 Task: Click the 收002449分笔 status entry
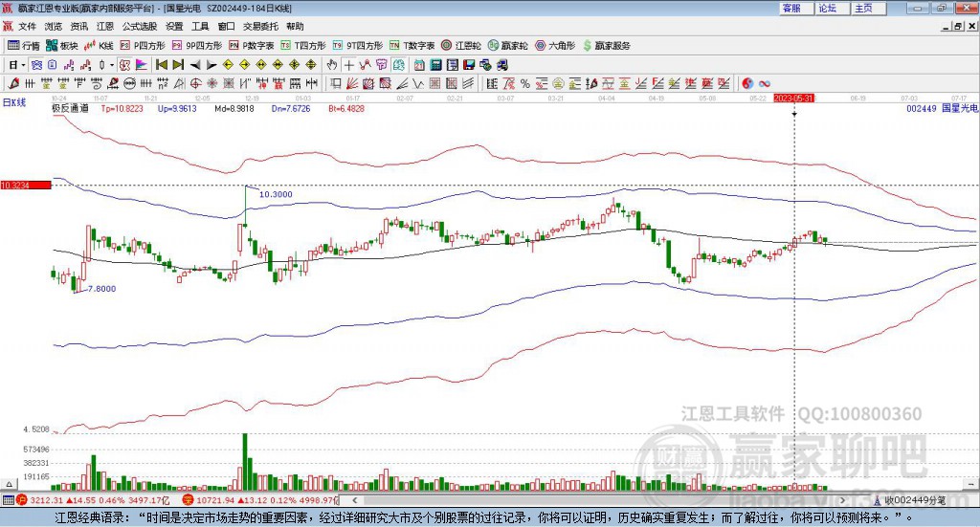[909, 500]
